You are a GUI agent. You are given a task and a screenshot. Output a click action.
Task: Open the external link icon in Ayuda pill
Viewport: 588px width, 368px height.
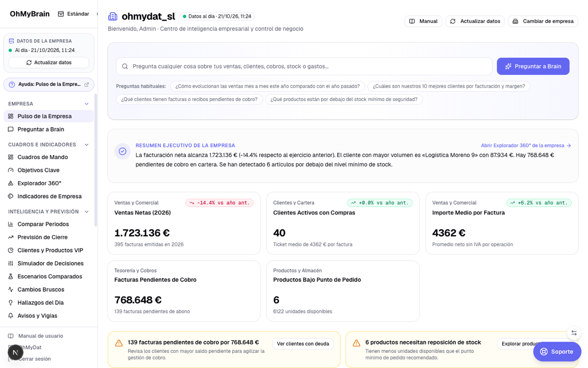(x=87, y=84)
